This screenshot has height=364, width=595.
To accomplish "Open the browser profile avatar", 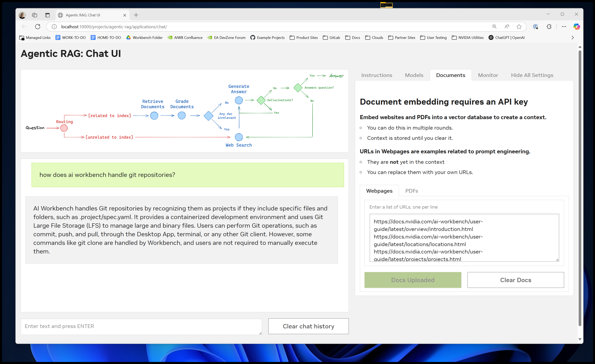I will pyautogui.click(x=22, y=15).
